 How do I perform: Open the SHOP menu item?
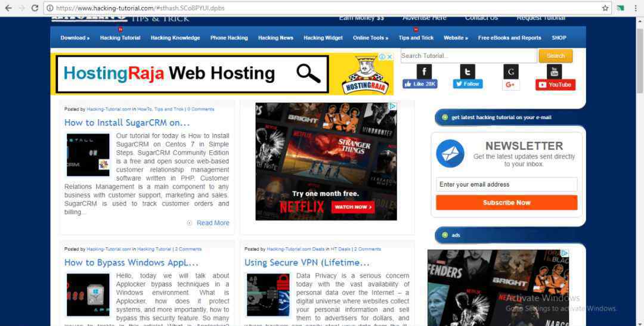(x=559, y=38)
